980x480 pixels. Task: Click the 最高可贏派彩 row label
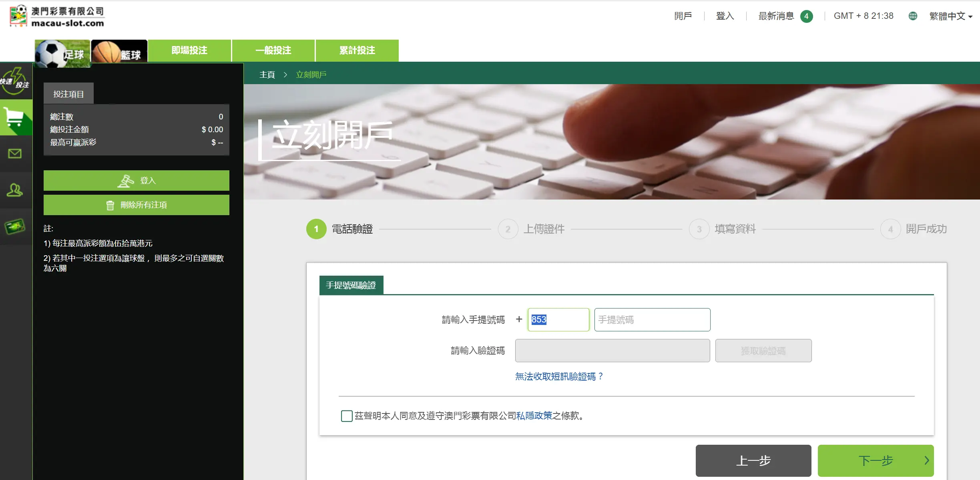73,142
